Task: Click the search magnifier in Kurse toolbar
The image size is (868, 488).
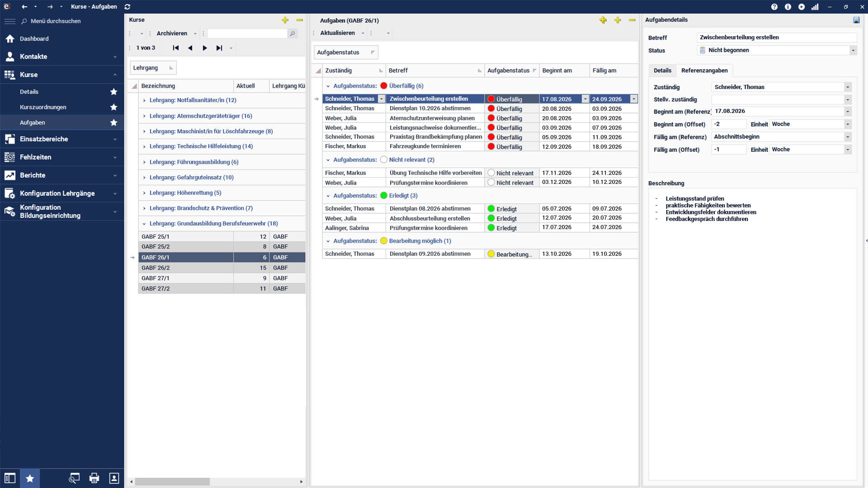Action: tap(292, 33)
